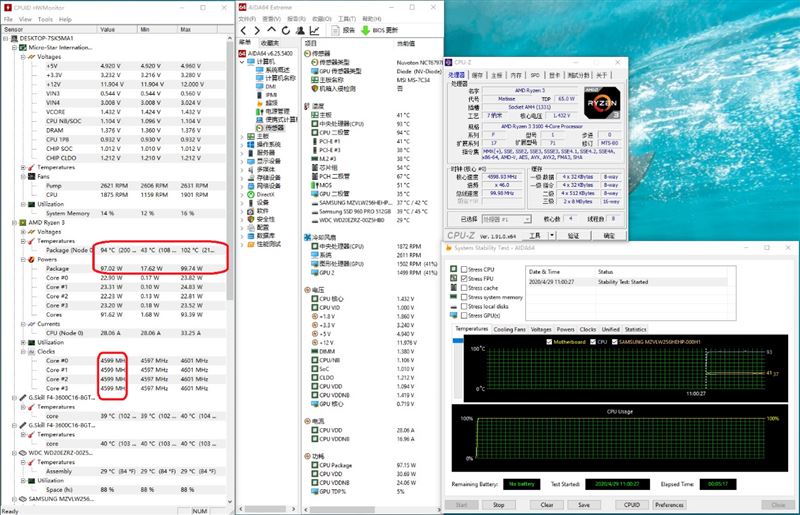
Task: Select the DMI icon in AIDA64 tree
Action: [259, 87]
